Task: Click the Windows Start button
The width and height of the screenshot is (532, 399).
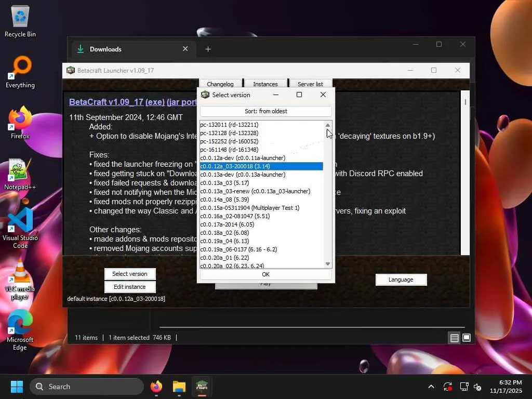Action: tap(17, 387)
